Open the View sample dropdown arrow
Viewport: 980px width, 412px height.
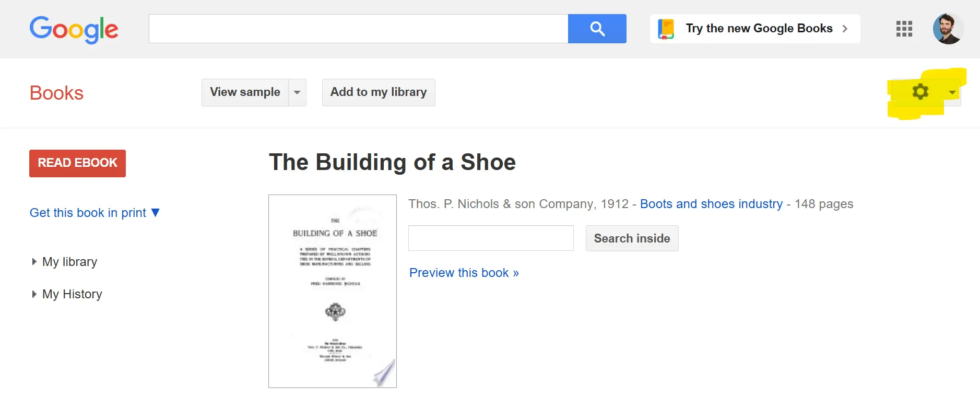click(297, 92)
